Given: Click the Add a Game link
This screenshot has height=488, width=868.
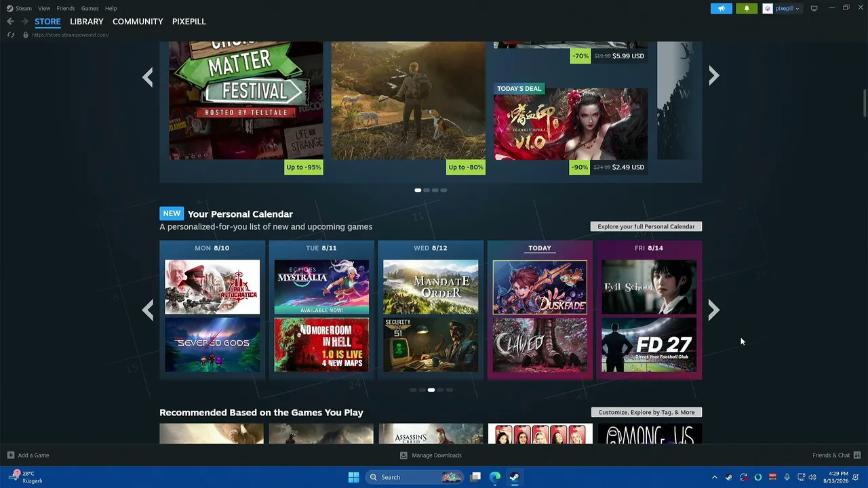Looking at the screenshot, I should (33, 455).
